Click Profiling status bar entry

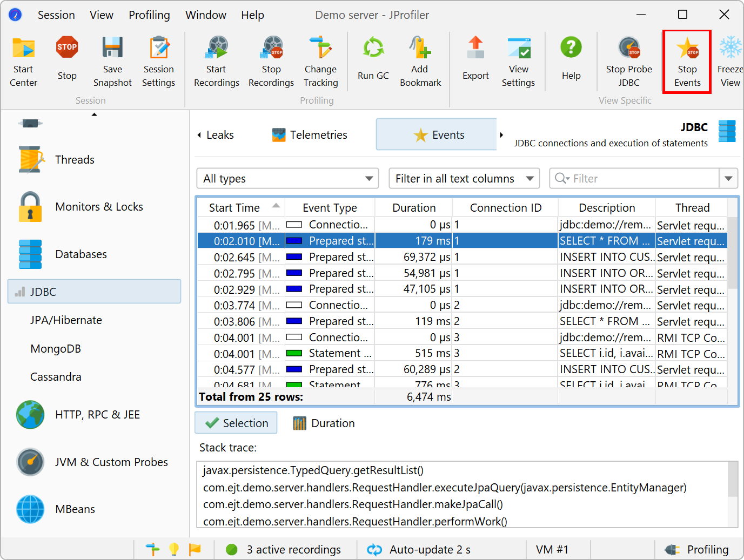pyautogui.click(x=697, y=549)
